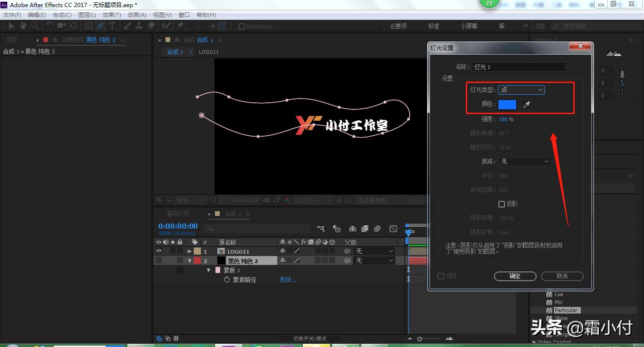Open the 衰减 falloff dropdown
The width and height of the screenshot is (644, 347).
click(524, 161)
